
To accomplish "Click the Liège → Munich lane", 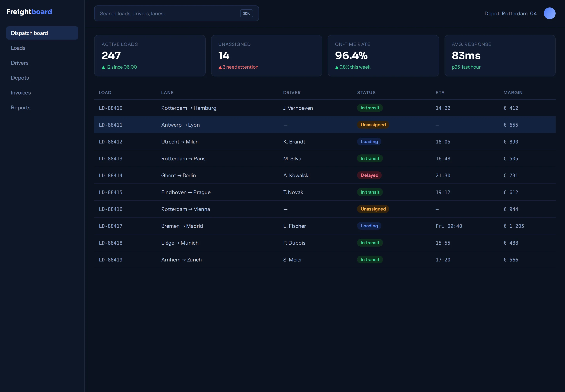I will coord(180,243).
